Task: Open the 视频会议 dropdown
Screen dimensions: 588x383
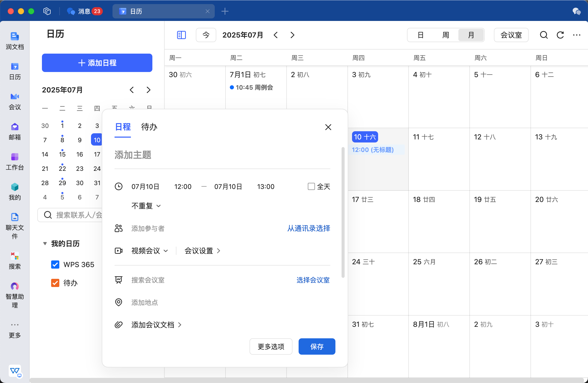Action: tap(150, 251)
